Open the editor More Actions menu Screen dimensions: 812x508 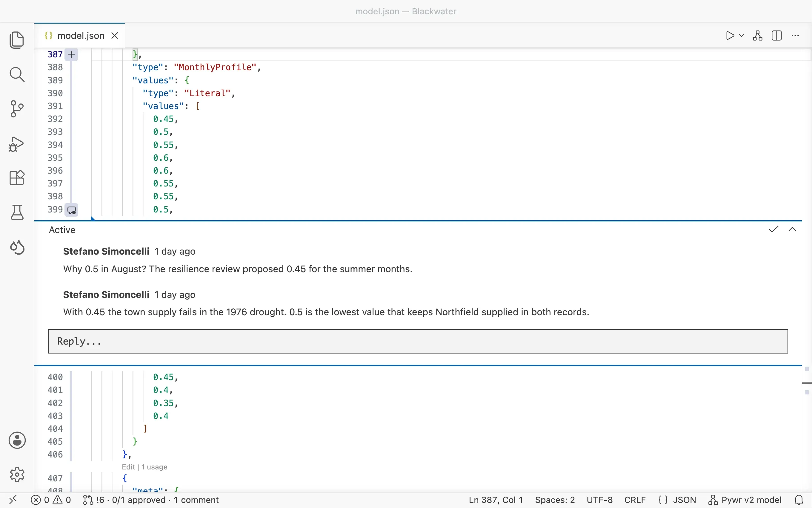(x=796, y=36)
